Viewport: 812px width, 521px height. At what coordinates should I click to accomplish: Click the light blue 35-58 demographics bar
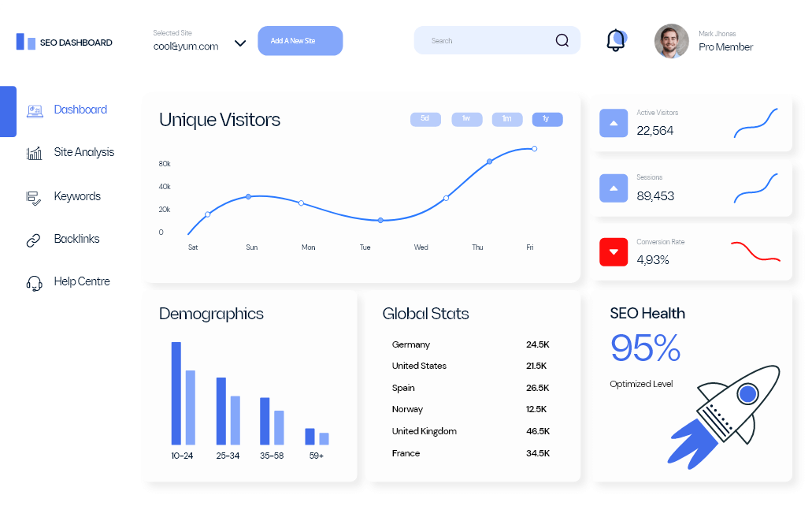click(279, 428)
